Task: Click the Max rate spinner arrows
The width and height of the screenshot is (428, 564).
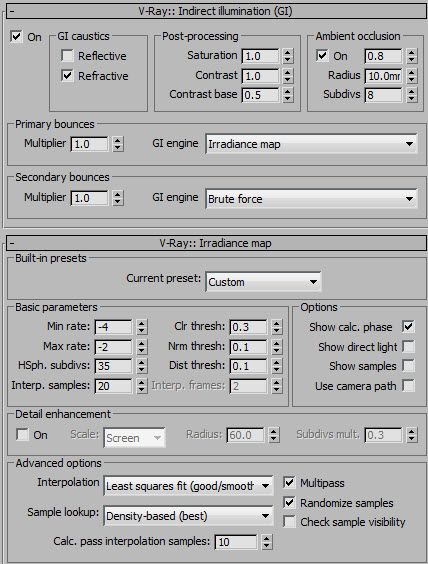Action: coord(142,347)
